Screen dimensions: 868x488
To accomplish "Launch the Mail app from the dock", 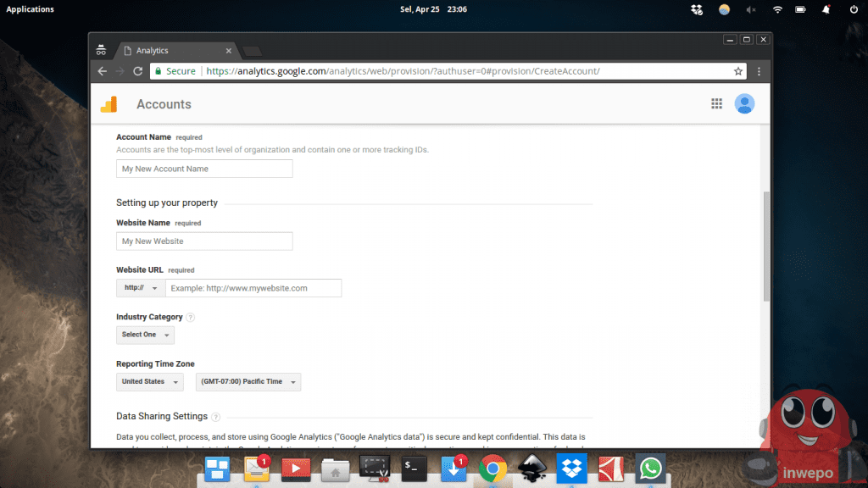I will [257, 469].
